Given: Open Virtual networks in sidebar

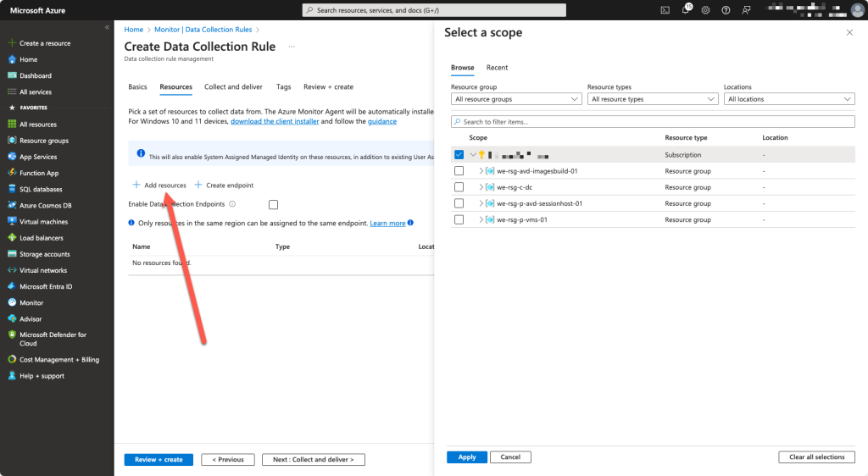Looking at the screenshot, I should [x=43, y=270].
